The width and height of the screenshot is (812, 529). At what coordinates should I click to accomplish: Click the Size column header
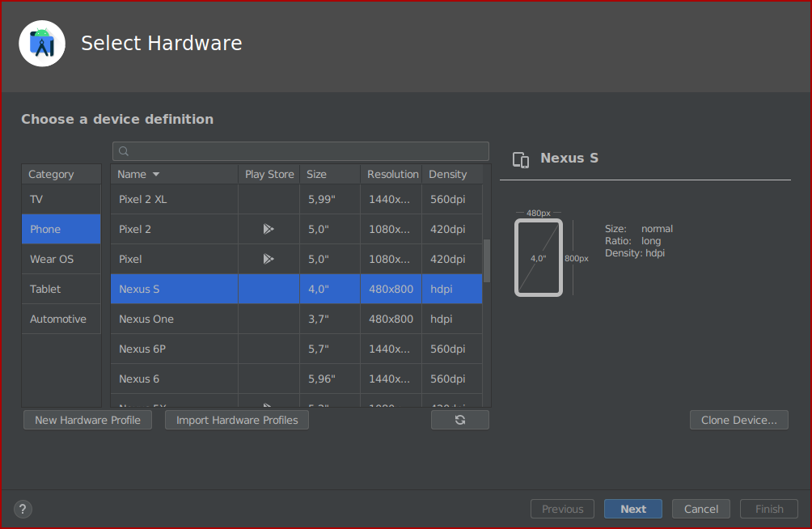[x=330, y=174]
